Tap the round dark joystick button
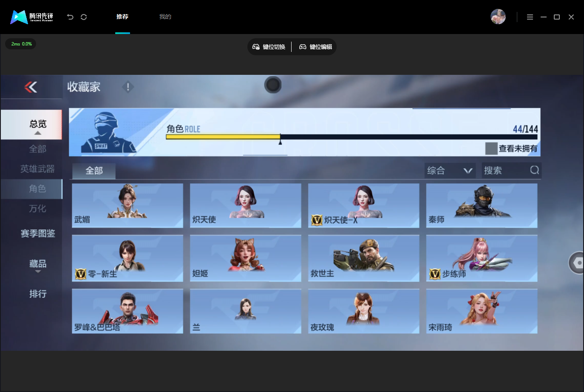 pyautogui.click(x=273, y=85)
